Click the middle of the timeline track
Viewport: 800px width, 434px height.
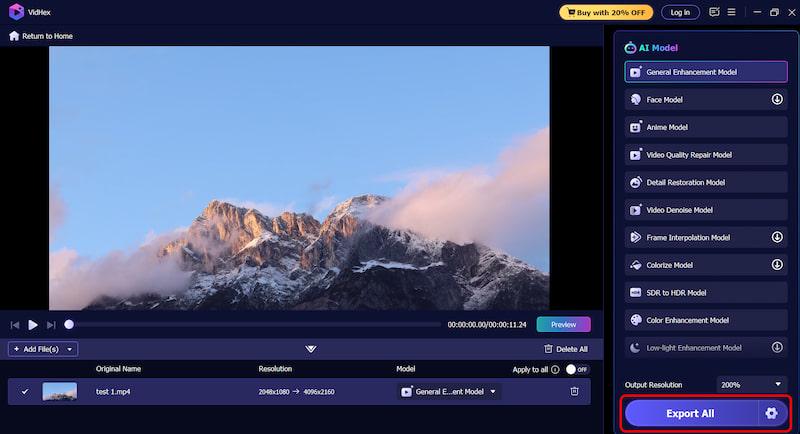click(x=255, y=324)
